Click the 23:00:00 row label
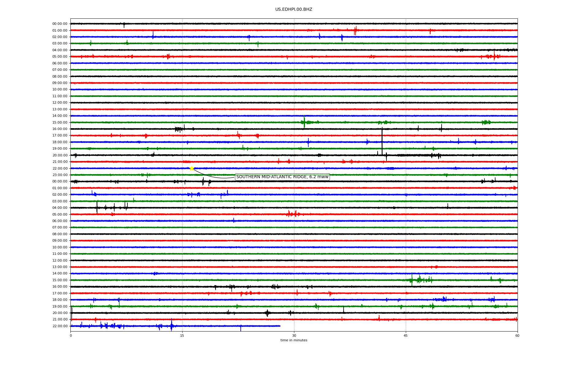 pos(60,175)
